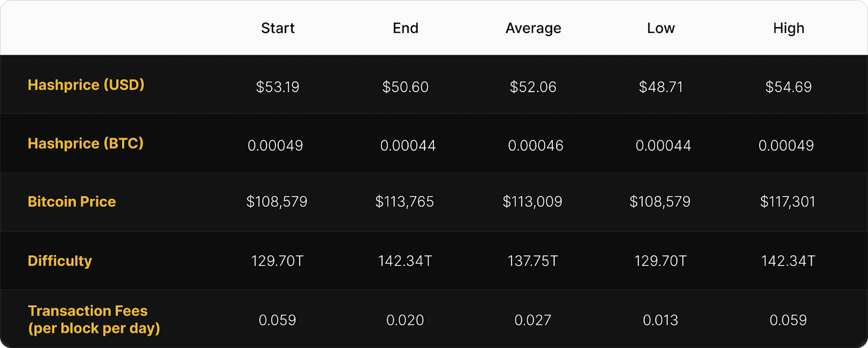Click the $53.19 start hashprice value
This screenshot has width=868, height=348.
(278, 87)
